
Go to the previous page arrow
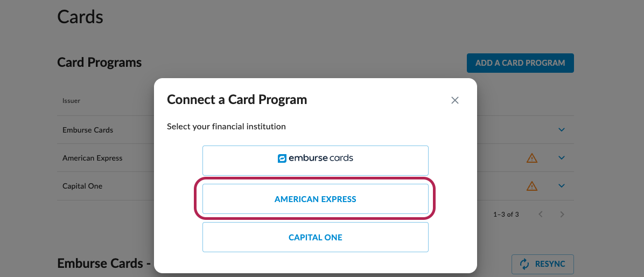[541, 214]
